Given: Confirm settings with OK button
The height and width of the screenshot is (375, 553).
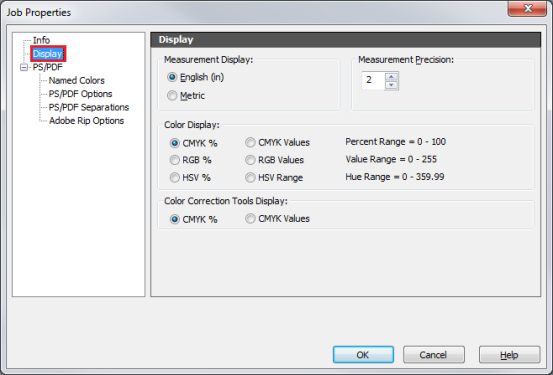Looking at the screenshot, I should point(363,355).
